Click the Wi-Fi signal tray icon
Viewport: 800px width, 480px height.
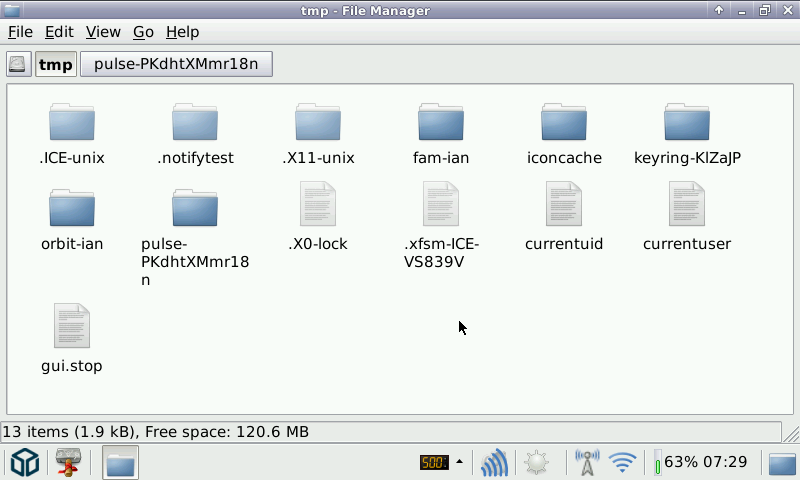coord(623,463)
